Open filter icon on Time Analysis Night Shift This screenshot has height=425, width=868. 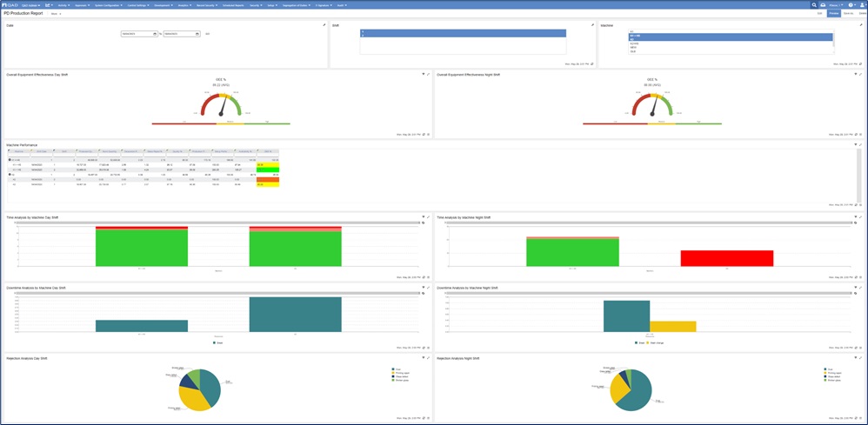pyautogui.click(x=855, y=217)
